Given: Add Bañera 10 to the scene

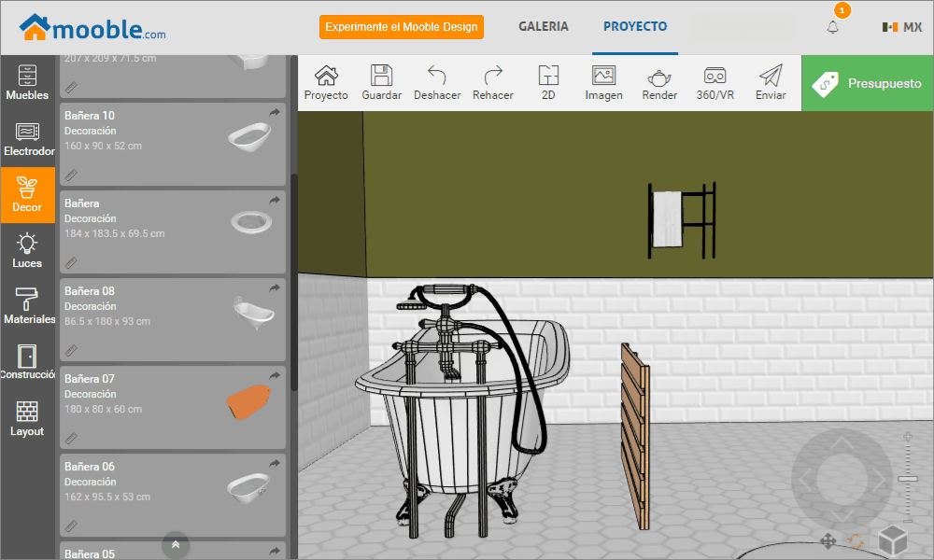Looking at the screenshot, I should point(173,144).
